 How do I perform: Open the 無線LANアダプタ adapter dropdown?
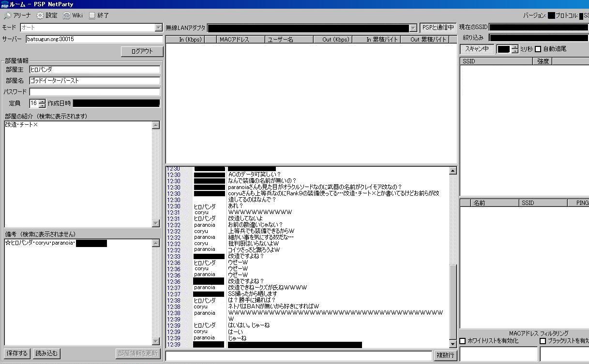point(412,28)
